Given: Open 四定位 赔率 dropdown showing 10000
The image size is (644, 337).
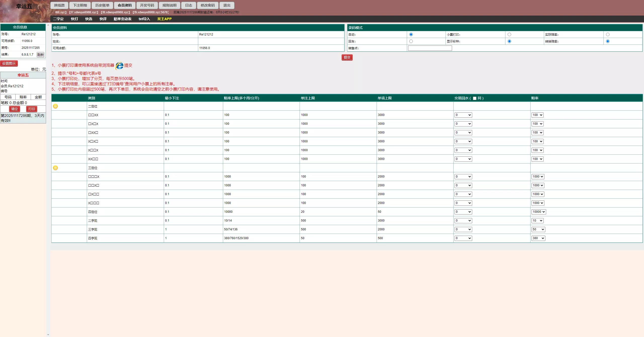Looking at the screenshot, I should point(538,212).
